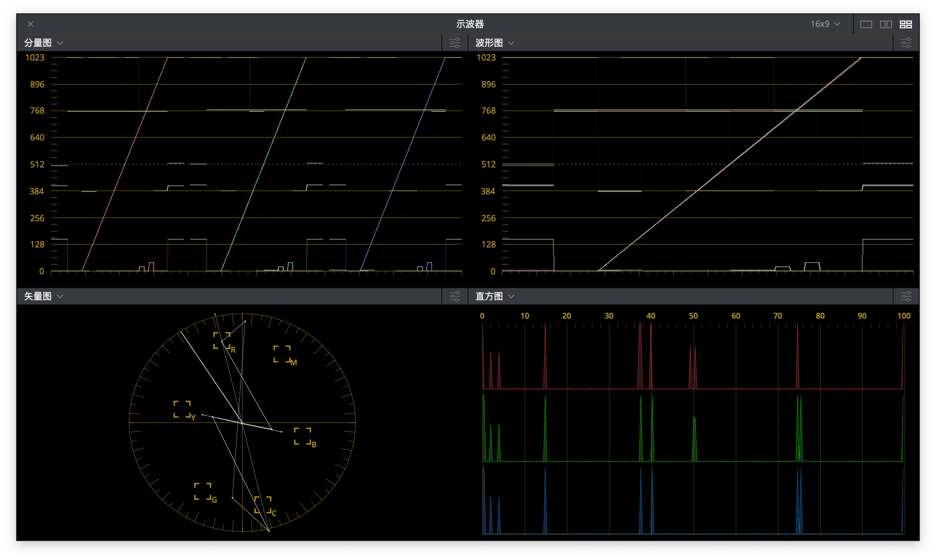Switch to two-up scope view layout
Viewport: 936px width, 560px height.
point(886,24)
